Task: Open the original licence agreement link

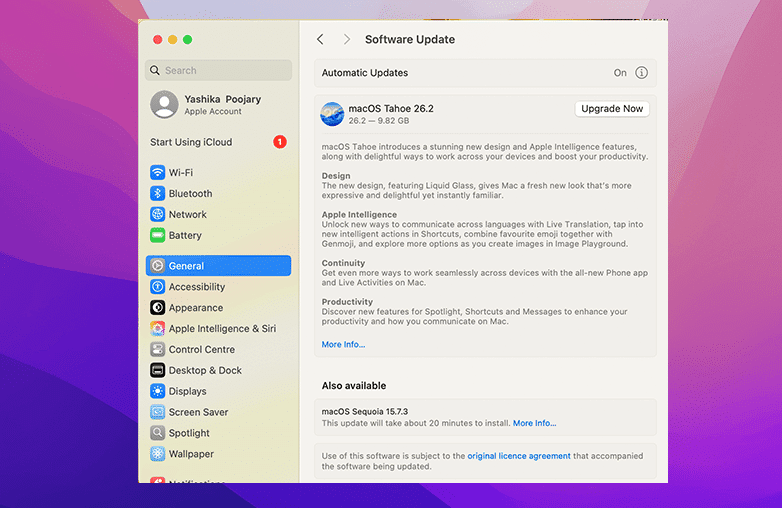Action: coord(519,456)
